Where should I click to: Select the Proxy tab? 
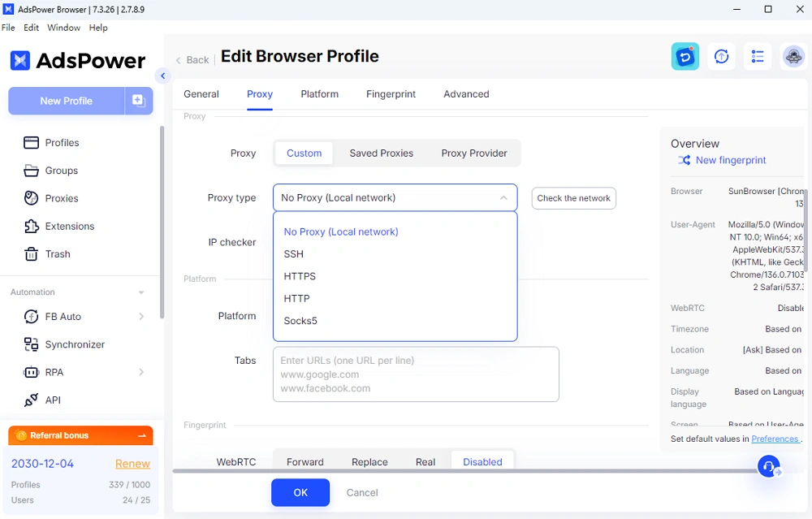coord(260,94)
